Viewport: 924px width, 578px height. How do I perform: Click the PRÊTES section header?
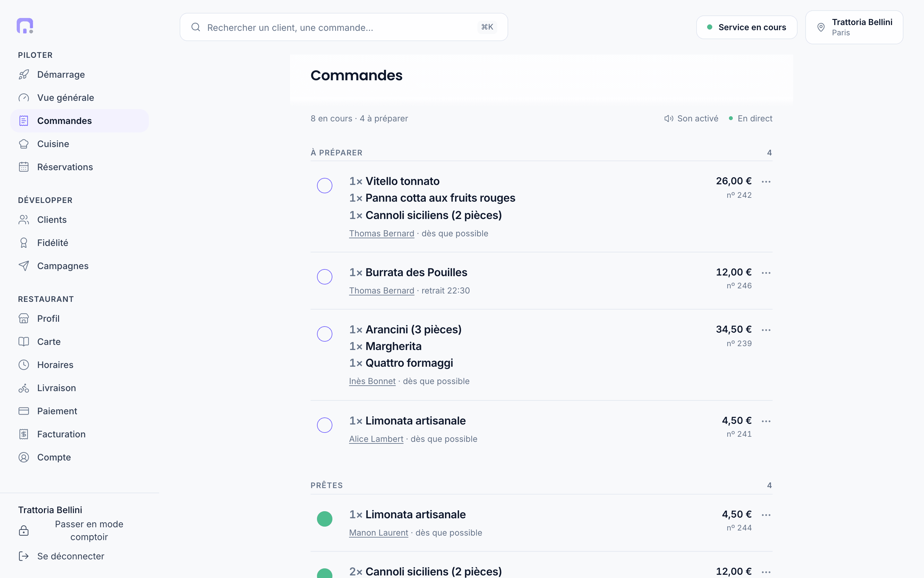[327, 486]
